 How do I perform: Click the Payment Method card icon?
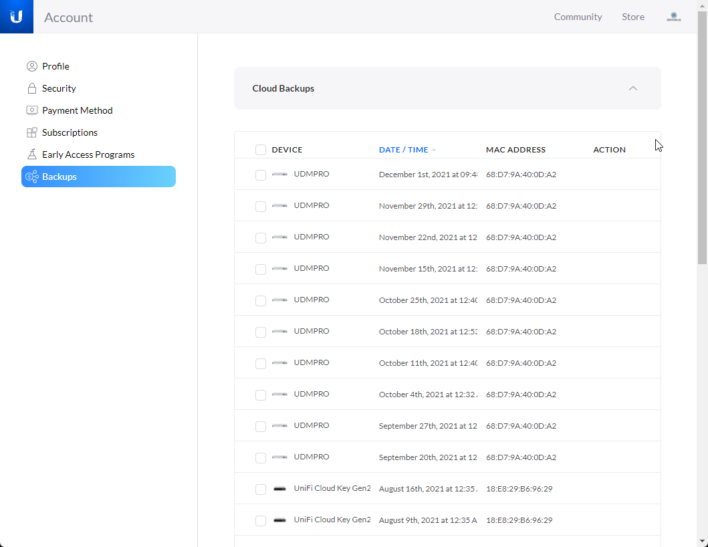point(32,110)
